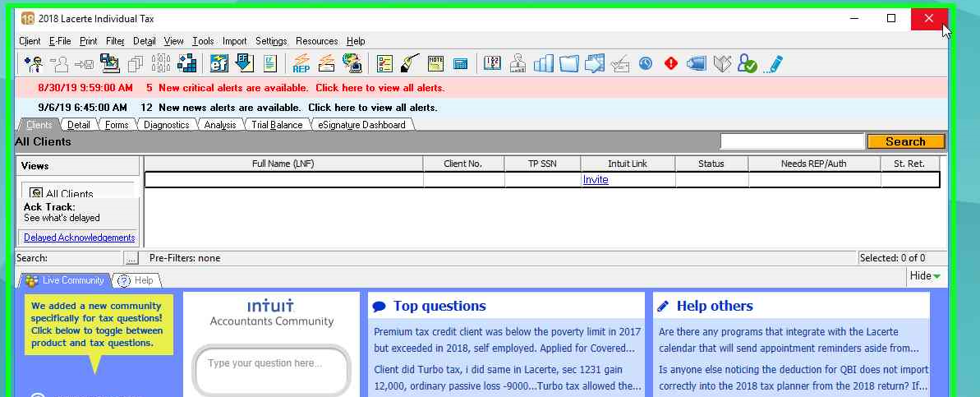Click the blue staircase squares toolbar icon

186,64
